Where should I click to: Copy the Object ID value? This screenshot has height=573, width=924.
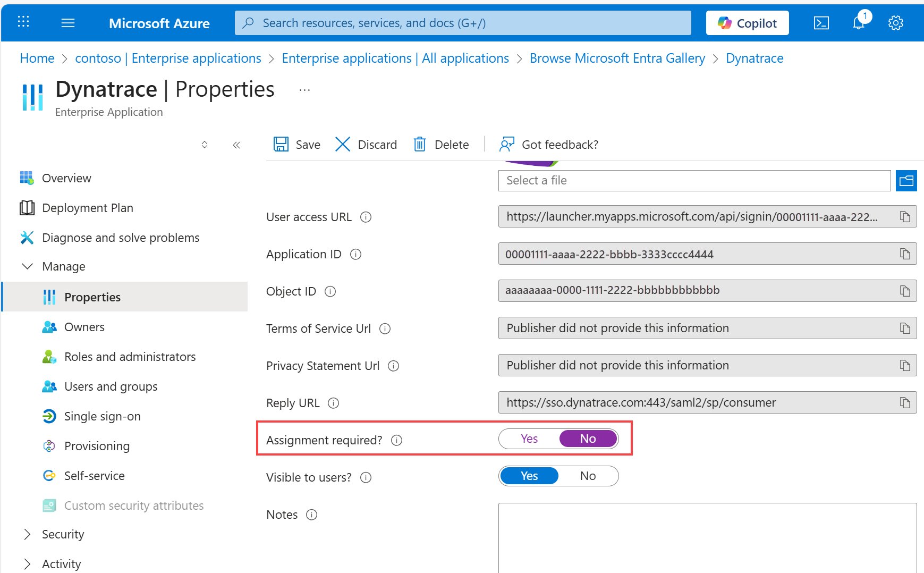pos(905,291)
